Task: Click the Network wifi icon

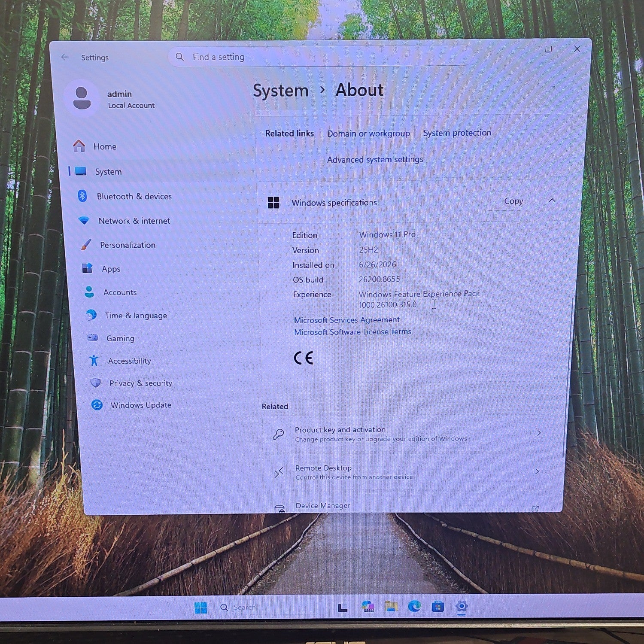Action: click(84, 221)
